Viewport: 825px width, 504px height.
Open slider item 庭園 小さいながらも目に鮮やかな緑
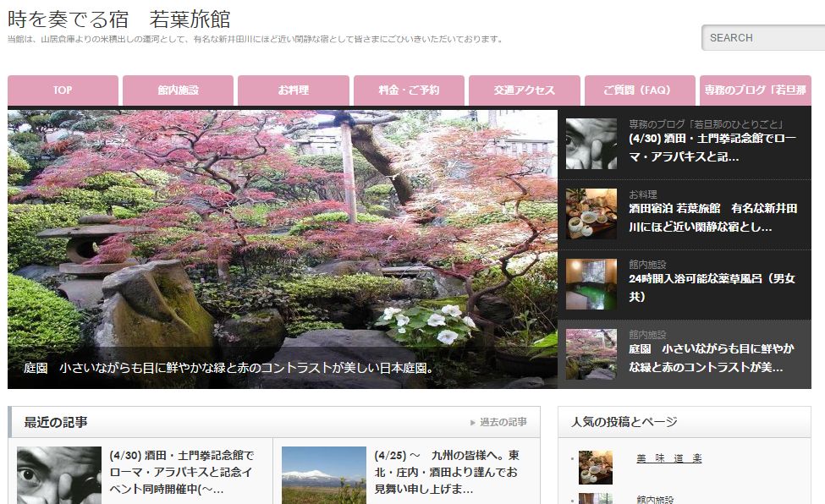point(712,358)
